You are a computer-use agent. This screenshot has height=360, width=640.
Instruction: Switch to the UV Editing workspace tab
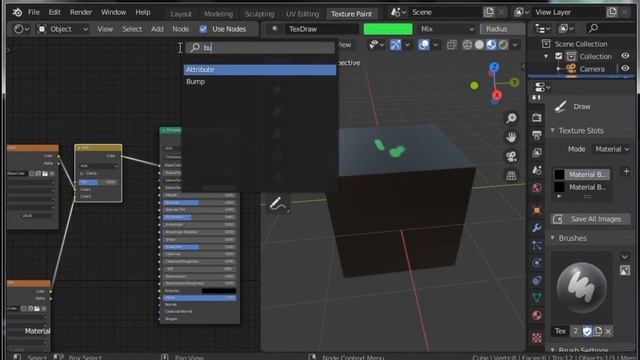pyautogui.click(x=302, y=14)
